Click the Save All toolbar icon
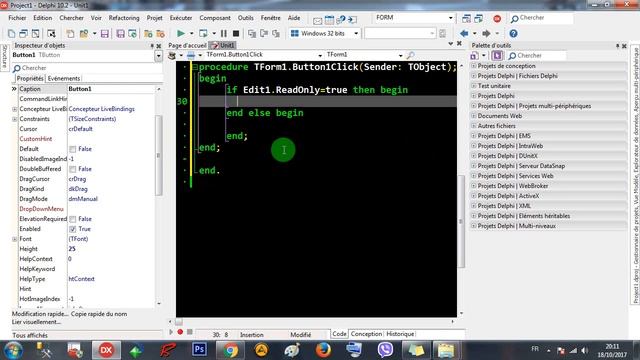 [120, 34]
